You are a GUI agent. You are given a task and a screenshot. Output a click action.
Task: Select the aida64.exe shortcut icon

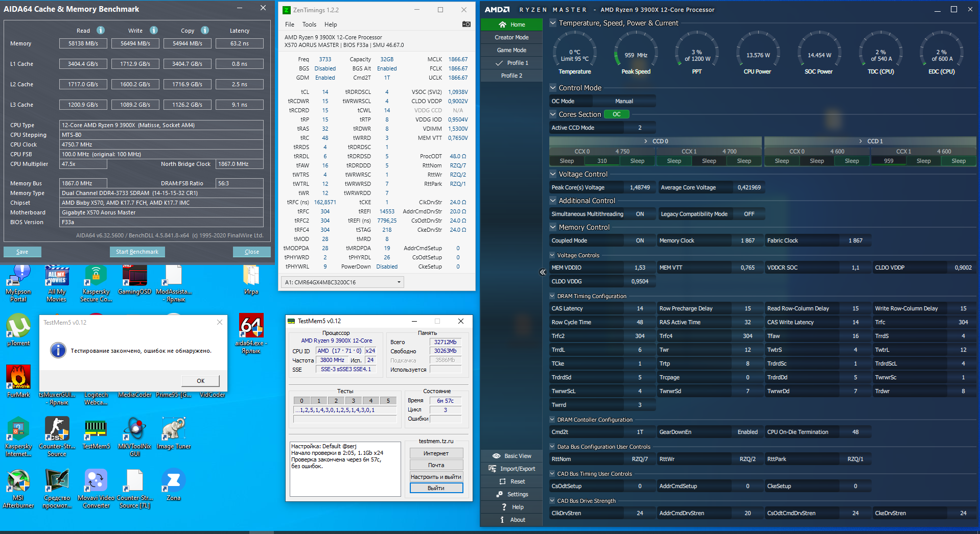tap(251, 333)
